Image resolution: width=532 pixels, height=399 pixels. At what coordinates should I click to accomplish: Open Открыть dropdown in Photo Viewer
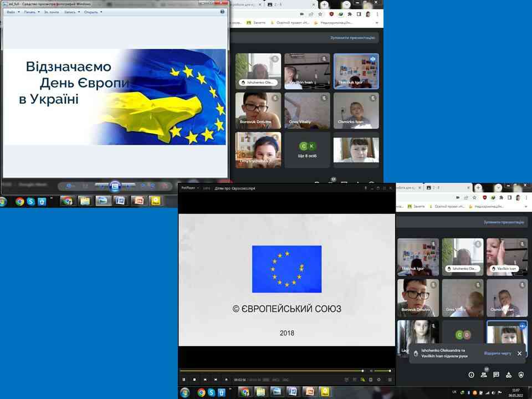tap(93, 12)
